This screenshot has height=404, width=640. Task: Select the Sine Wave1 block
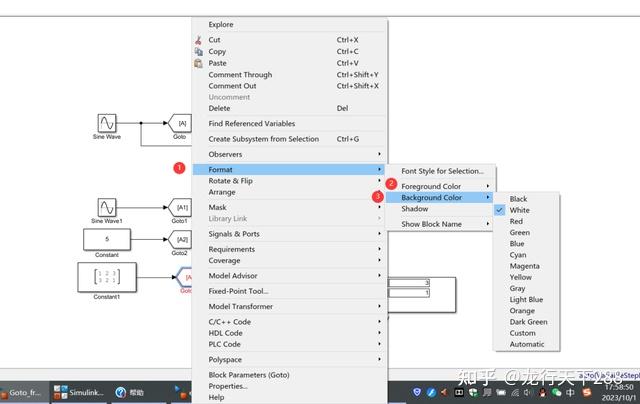(x=107, y=207)
